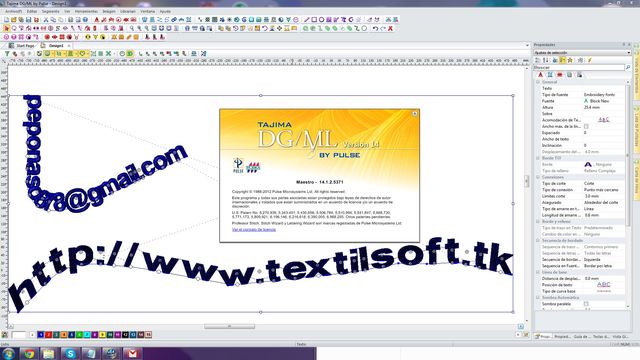This screenshot has height=360, width=640.
Task: Choose the Select arrow tool
Action: click(6, 28)
